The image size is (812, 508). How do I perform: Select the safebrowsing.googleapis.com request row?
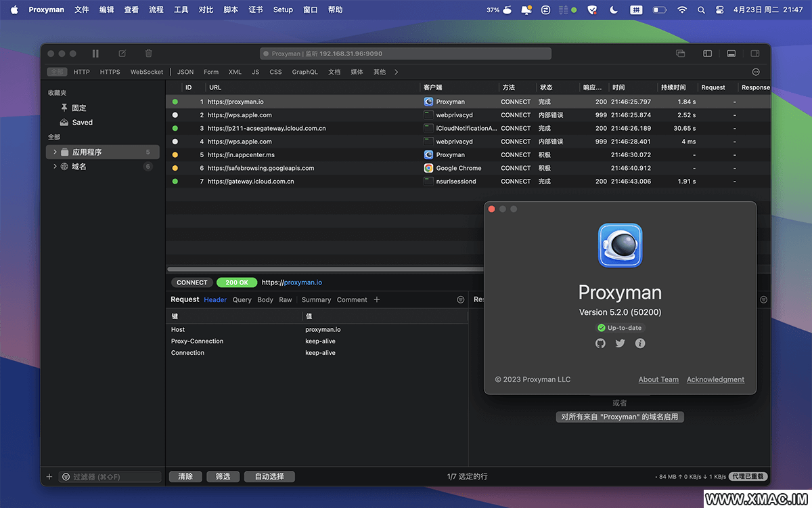coord(468,168)
